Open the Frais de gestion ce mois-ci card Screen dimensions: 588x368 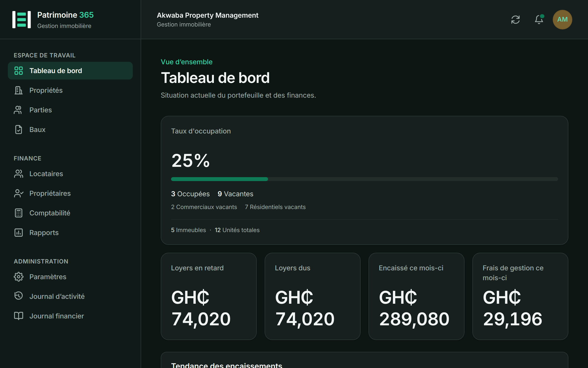pos(520,296)
